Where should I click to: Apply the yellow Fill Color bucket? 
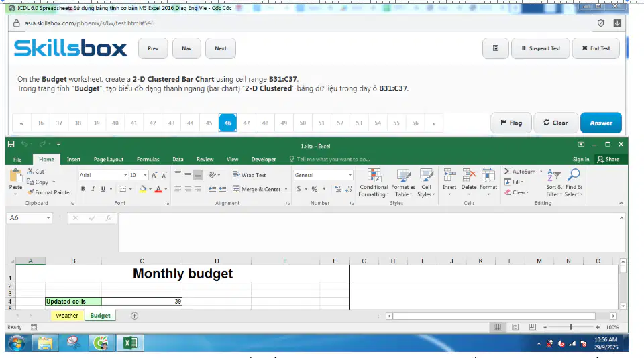tap(142, 189)
